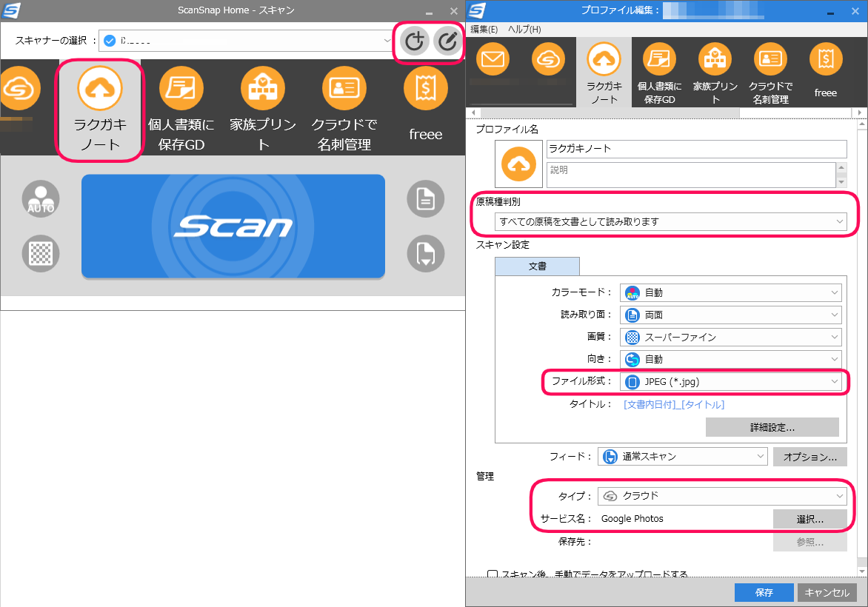Click the 保存 button

[x=764, y=593]
